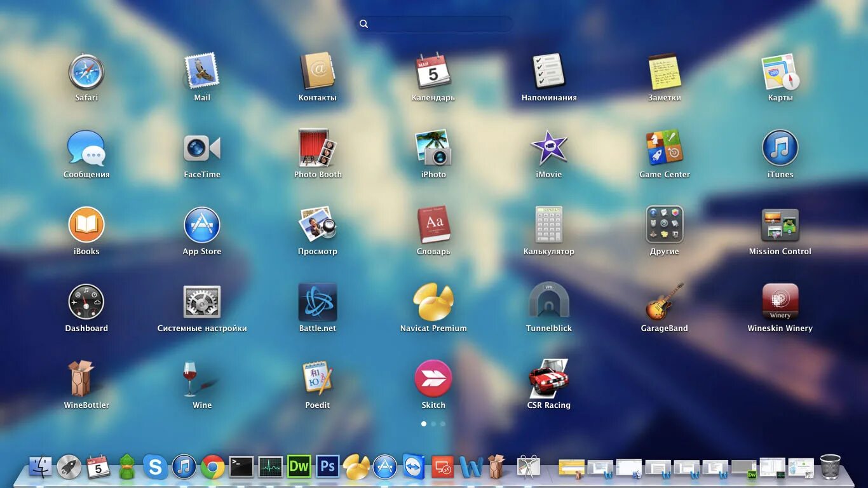Launch Dashboard
Viewport: 868px width, 488px height.
(x=86, y=302)
